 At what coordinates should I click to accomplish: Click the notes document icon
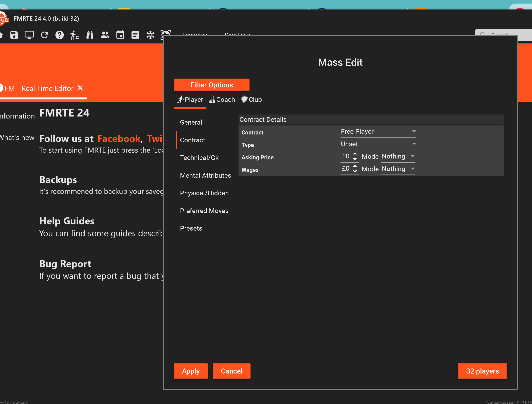(135, 35)
